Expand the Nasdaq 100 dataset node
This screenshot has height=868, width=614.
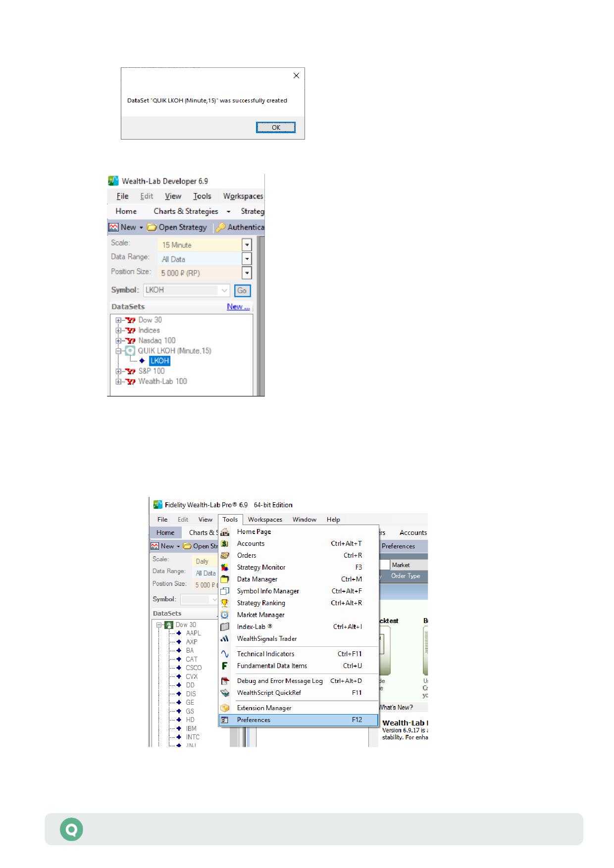click(x=118, y=340)
